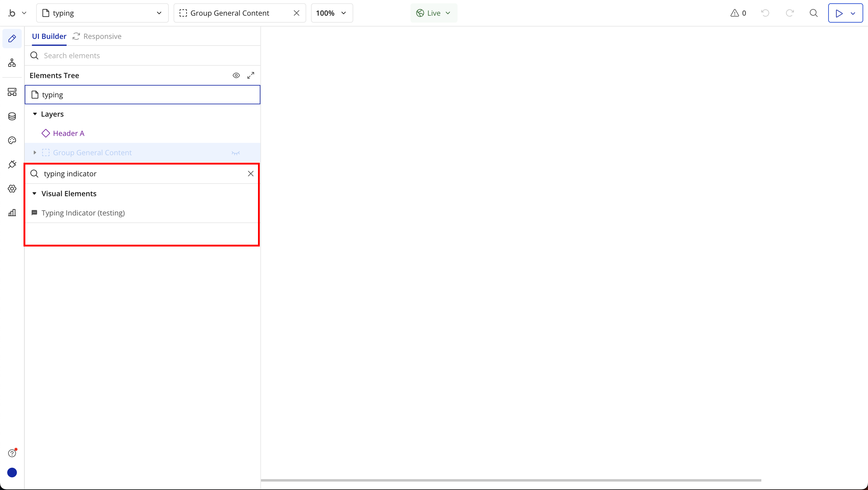868x490 pixels.
Task: Unhide Group General Content via eye icon
Action: coord(235,153)
